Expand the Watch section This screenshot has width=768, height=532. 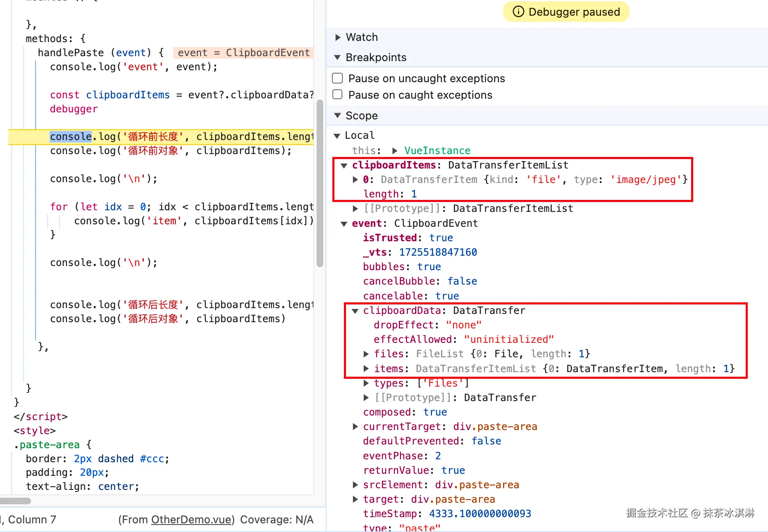point(338,38)
